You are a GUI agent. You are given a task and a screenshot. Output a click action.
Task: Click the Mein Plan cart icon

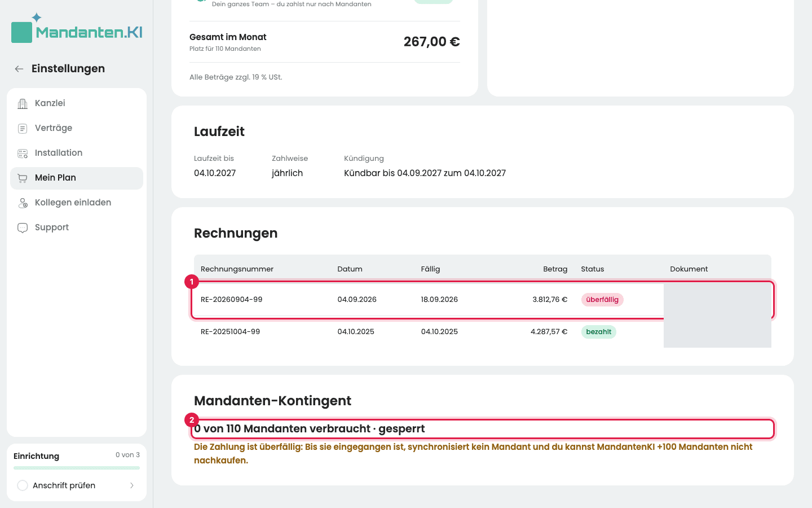coord(23,178)
